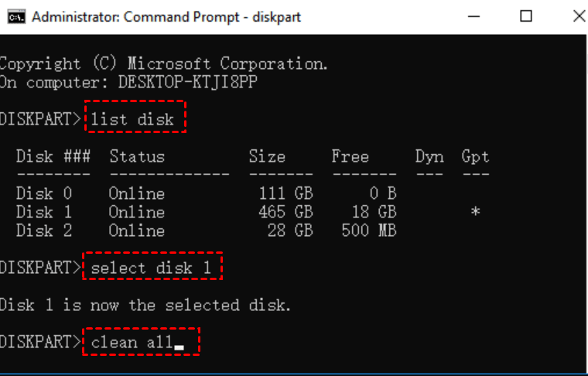Click the "Dyn" column header
The height and width of the screenshot is (376, 588).
click(429, 157)
